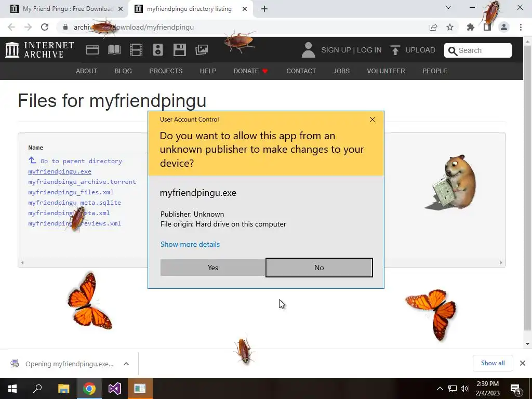The height and width of the screenshot is (399, 532).
Task: Open the CONTACT menu item
Action: pos(301,71)
